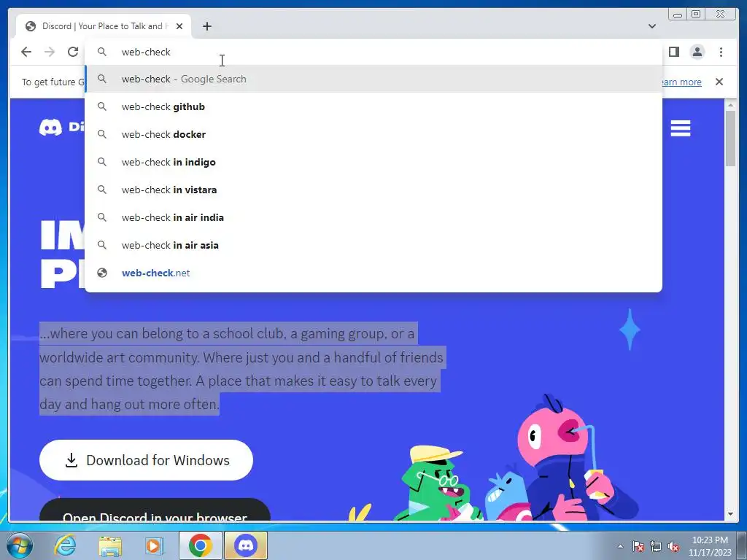This screenshot has width=747, height=560.
Task: Open a new tab with plus button
Action: (x=206, y=26)
